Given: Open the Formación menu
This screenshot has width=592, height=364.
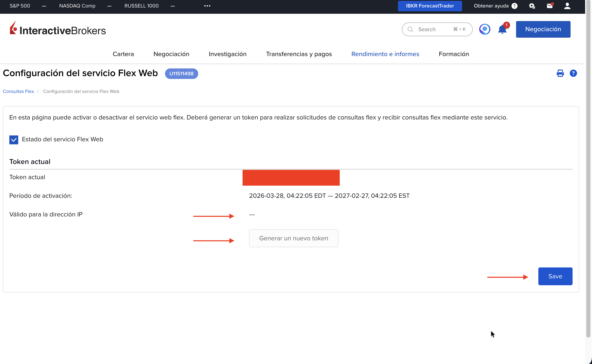Looking at the screenshot, I should click(454, 54).
